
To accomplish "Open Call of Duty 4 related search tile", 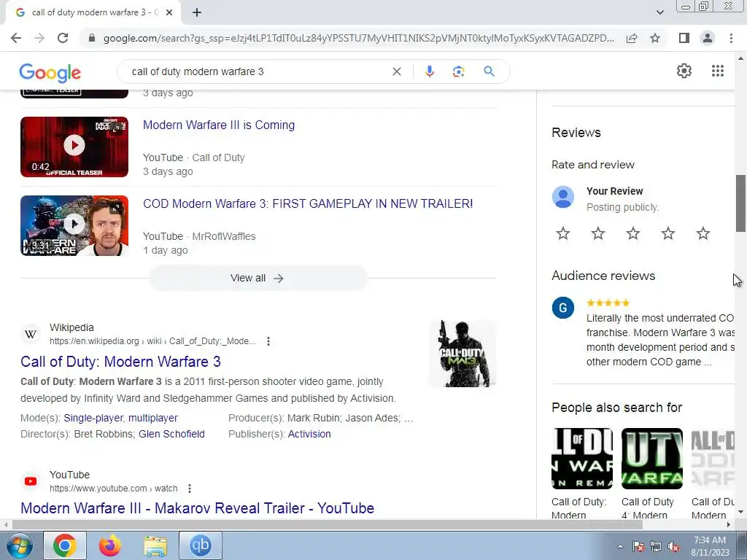I will [651, 474].
